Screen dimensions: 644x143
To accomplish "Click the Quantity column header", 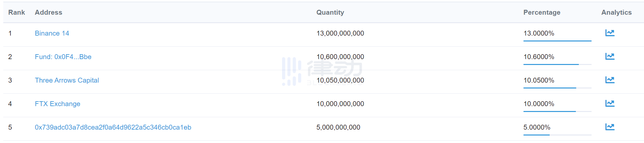I will [x=330, y=12].
